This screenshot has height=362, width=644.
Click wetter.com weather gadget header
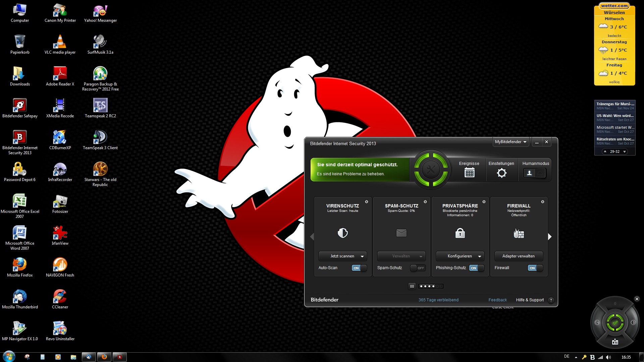pos(614,6)
